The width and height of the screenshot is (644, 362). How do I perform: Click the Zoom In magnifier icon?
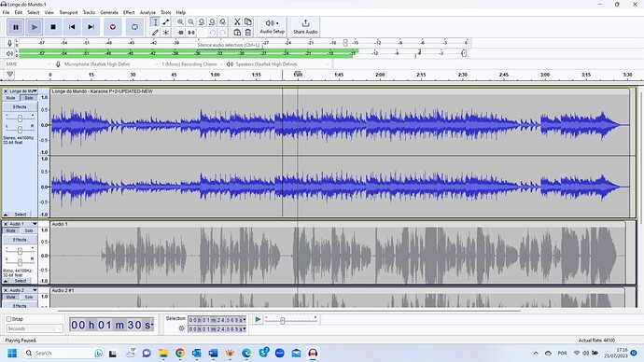(180, 22)
